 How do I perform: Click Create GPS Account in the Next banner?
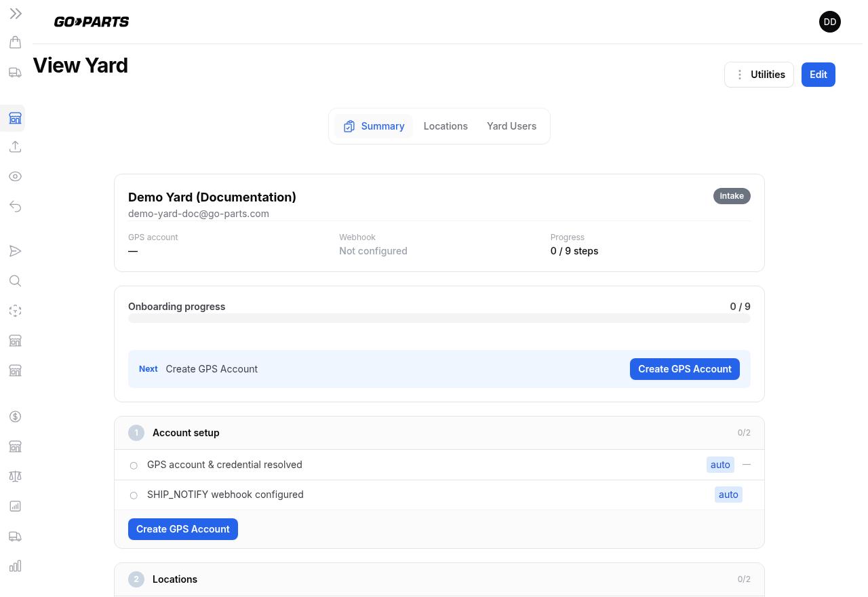pos(685,369)
